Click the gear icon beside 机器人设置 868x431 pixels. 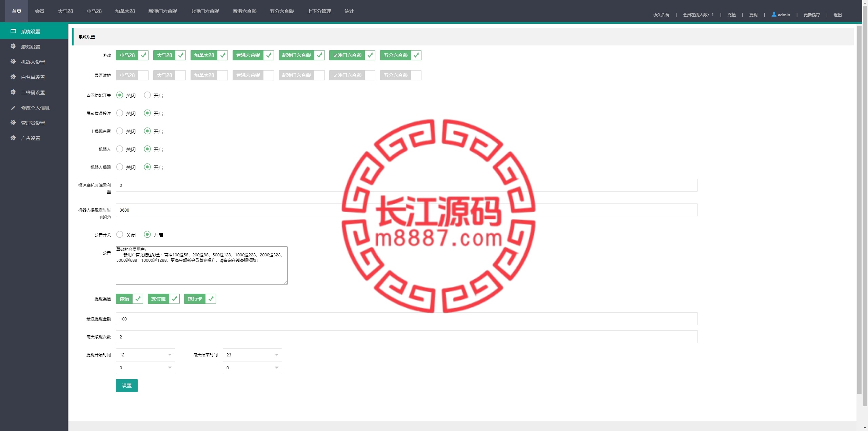click(13, 62)
